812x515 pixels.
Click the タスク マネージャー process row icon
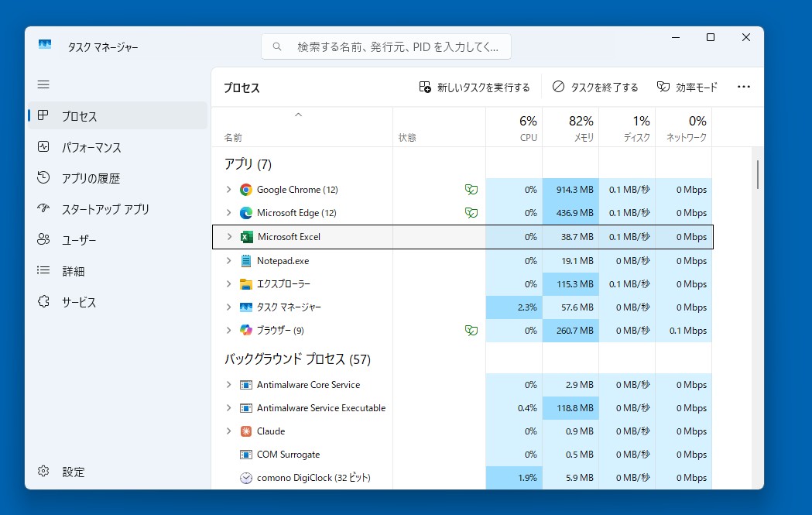click(246, 307)
